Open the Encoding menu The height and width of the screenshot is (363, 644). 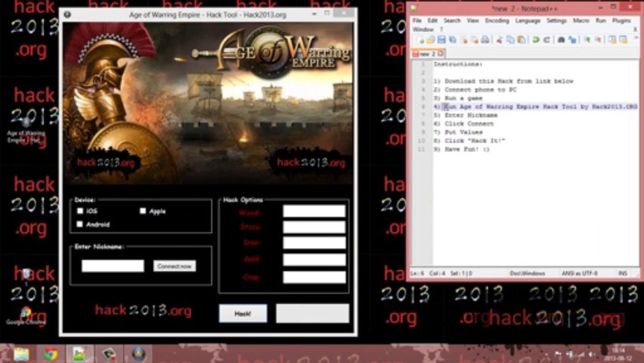[497, 21]
